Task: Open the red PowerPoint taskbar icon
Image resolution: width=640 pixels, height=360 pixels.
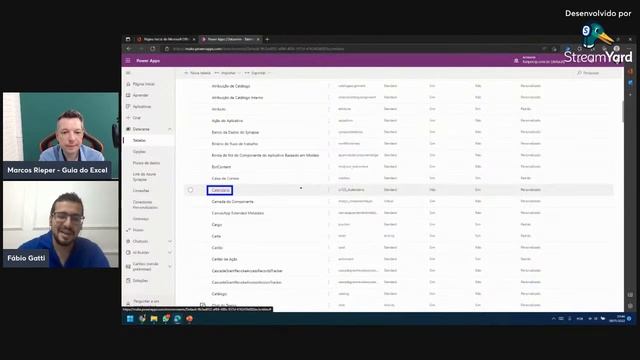Action: (x=189, y=319)
